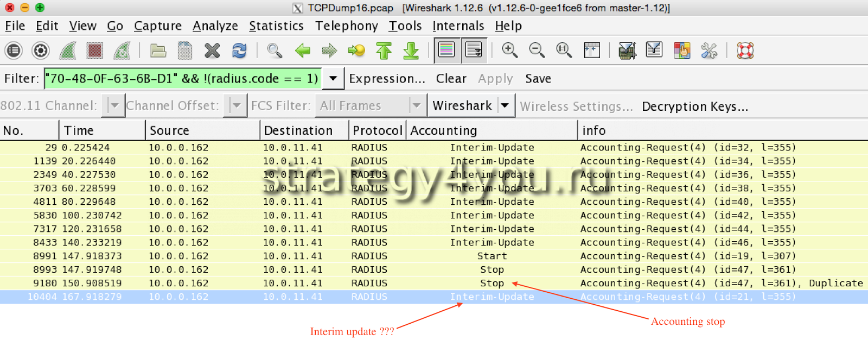Expand the display filter history dropdown

(x=333, y=78)
